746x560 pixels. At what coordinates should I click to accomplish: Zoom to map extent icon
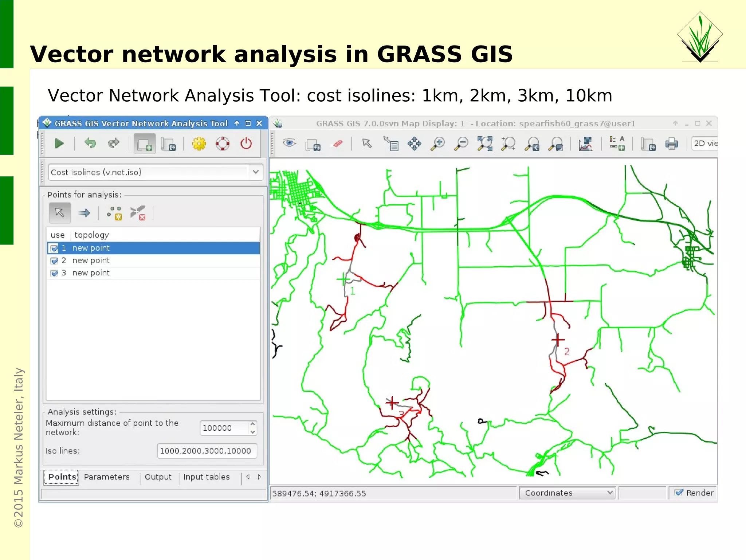pos(485,144)
